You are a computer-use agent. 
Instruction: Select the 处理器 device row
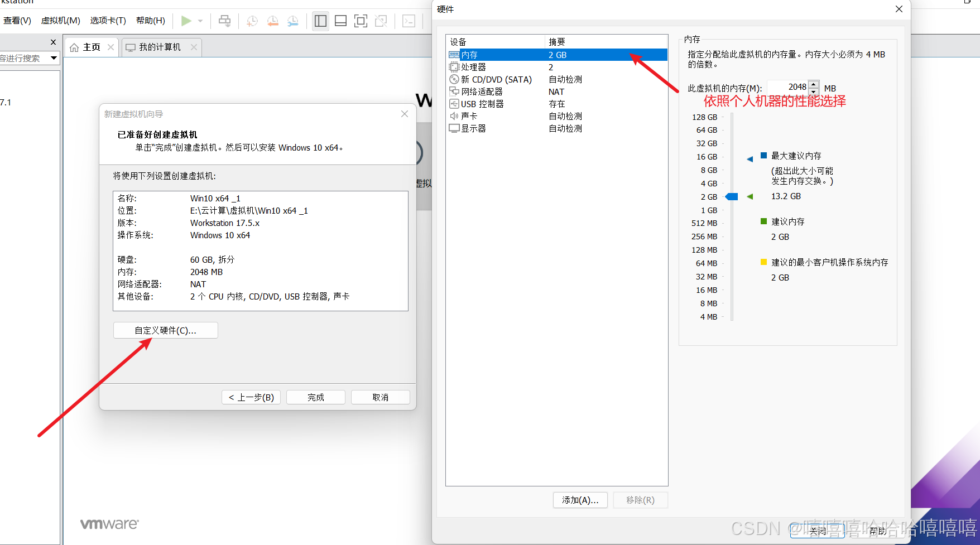click(558, 67)
